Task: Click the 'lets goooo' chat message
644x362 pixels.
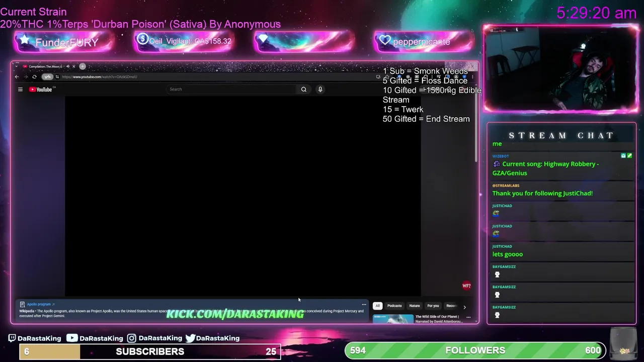Action: tap(508, 254)
